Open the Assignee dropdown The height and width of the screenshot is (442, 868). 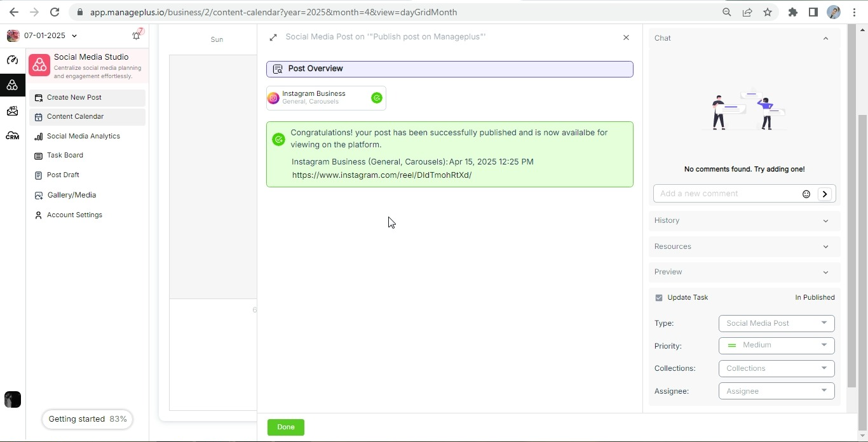pos(776,391)
